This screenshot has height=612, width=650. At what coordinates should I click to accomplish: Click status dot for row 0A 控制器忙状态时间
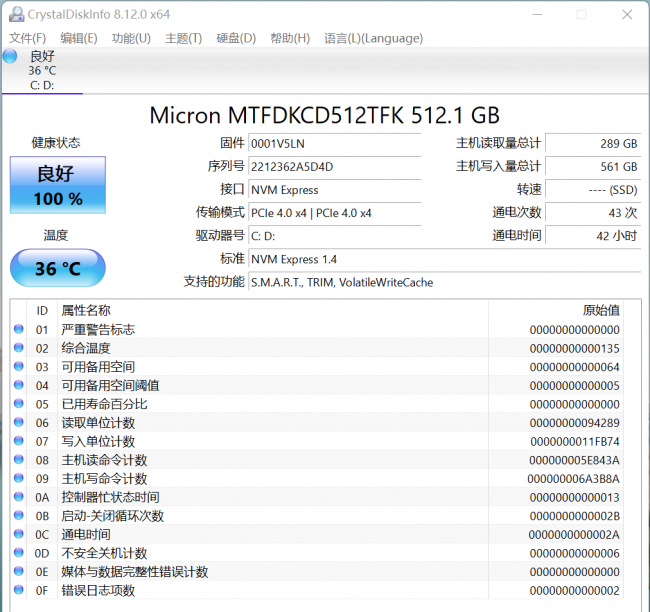19,497
